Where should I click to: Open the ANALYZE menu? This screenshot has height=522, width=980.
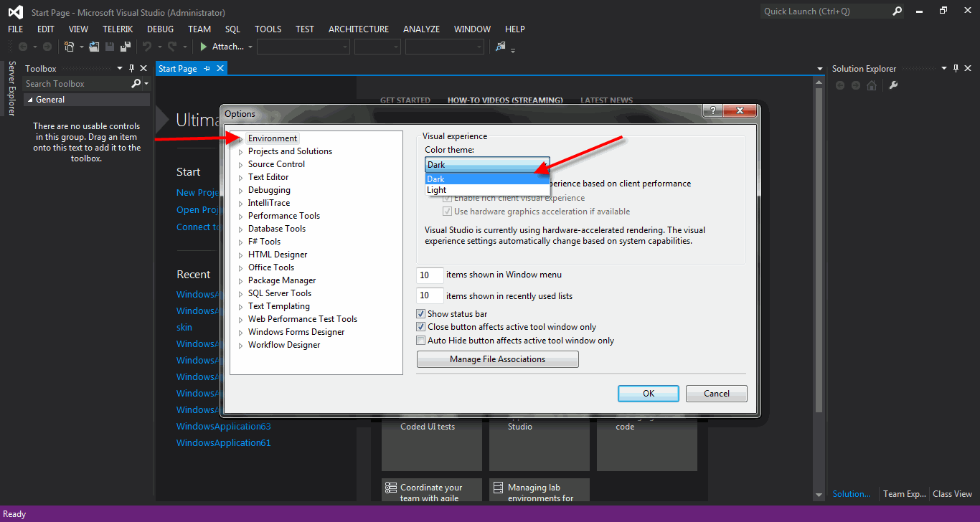[421, 29]
